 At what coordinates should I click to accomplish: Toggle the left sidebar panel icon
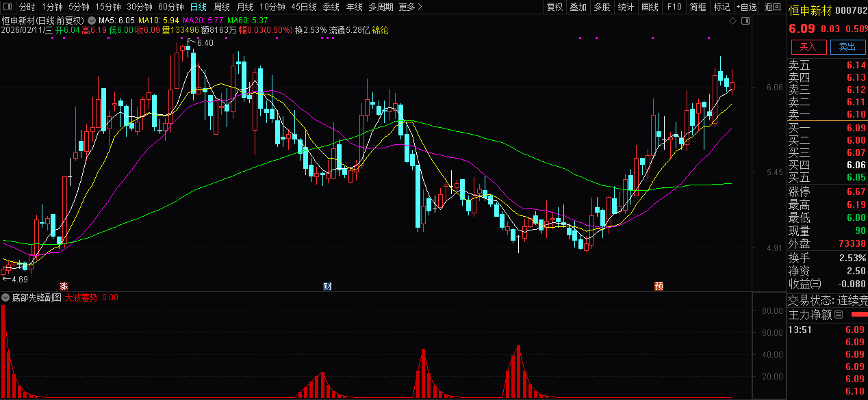[x=8, y=8]
